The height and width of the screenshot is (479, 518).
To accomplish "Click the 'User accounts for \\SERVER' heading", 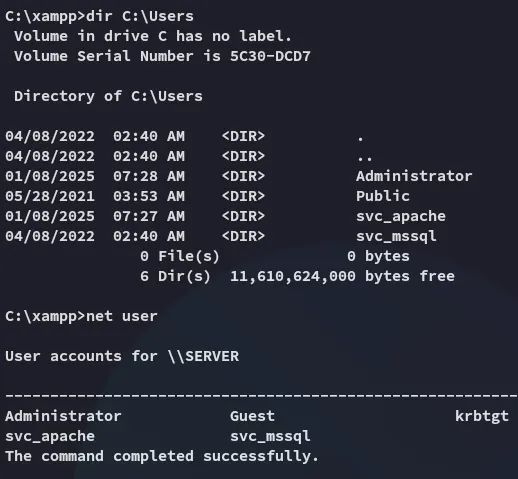I will tap(122, 356).
